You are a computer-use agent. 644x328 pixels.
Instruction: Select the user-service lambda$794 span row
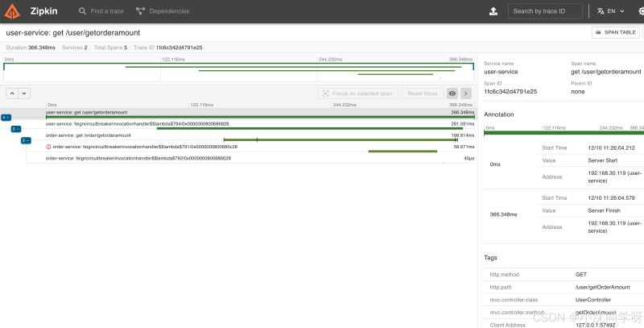click(x=260, y=126)
